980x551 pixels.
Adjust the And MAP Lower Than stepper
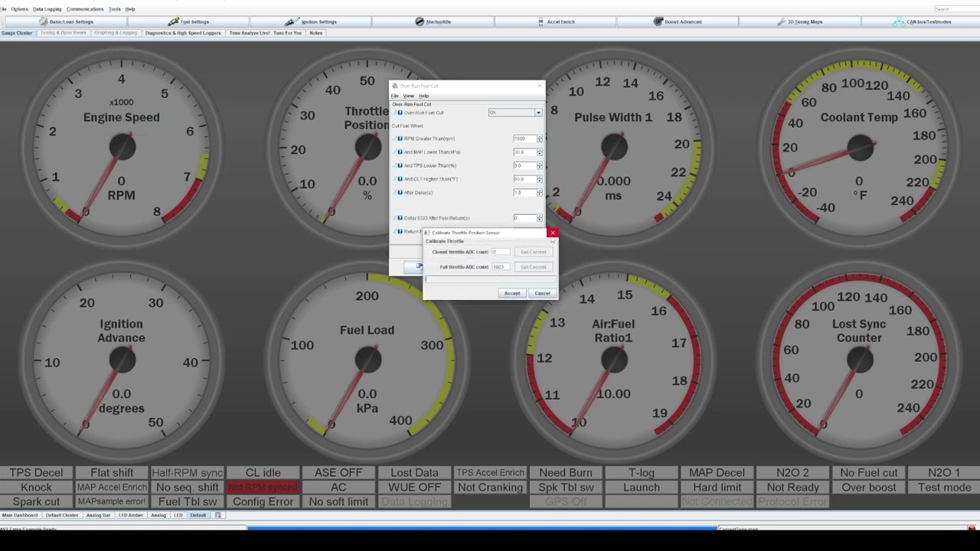coord(540,152)
